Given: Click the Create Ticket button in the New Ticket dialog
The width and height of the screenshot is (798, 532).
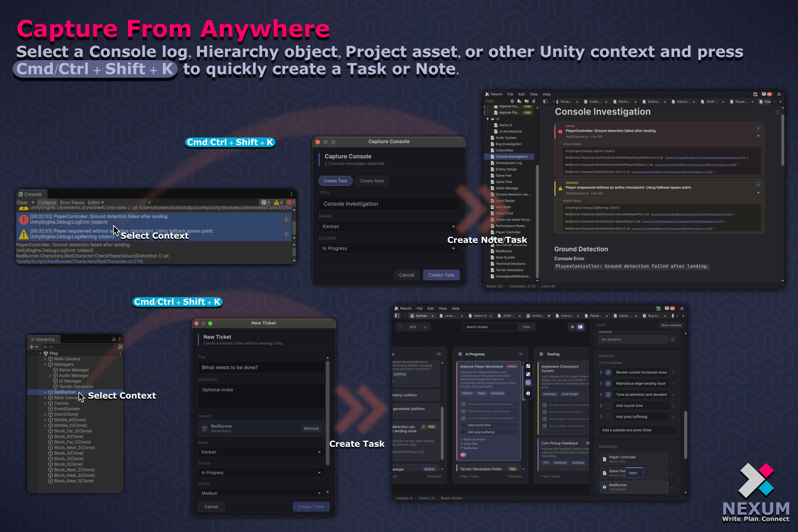Looking at the screenshot, I should pos(311,507).
